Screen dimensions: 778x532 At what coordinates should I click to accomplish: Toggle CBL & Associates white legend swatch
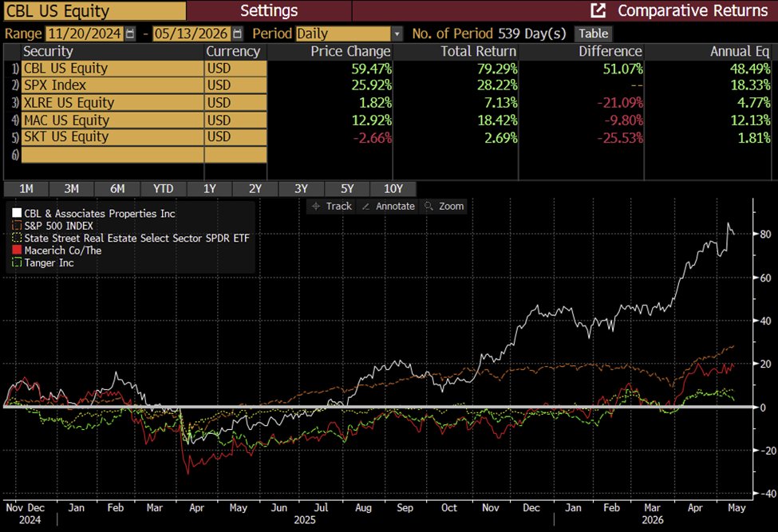(17, 213)
